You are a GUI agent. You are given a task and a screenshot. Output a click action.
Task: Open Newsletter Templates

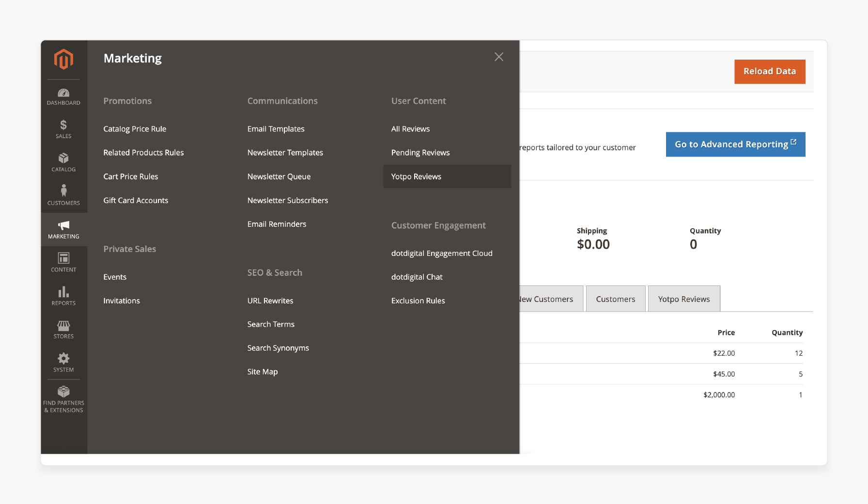285,153
